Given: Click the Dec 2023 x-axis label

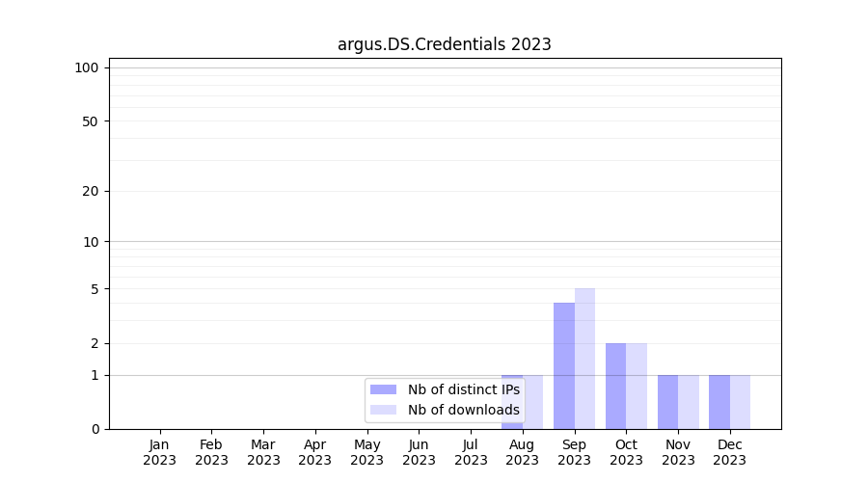Looking at the screenshot, I should click(x=729, y=452).
